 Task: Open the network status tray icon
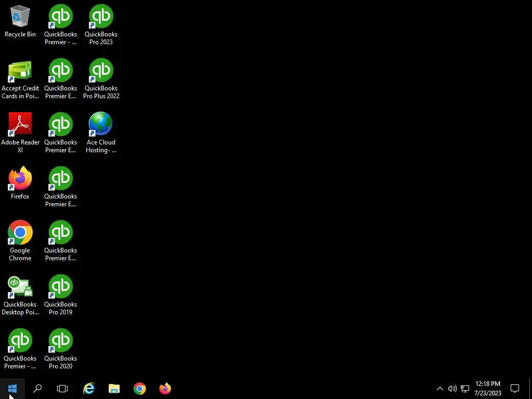pos(465,389)
